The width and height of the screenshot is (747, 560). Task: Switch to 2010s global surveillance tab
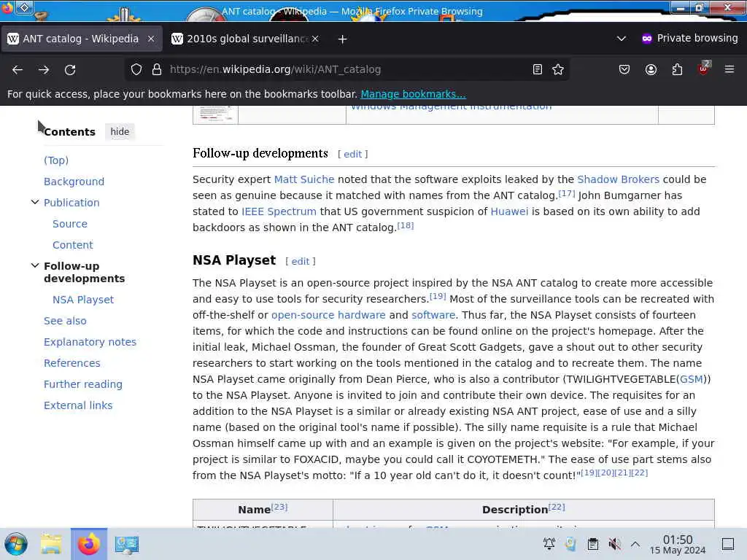click(245, 39)
